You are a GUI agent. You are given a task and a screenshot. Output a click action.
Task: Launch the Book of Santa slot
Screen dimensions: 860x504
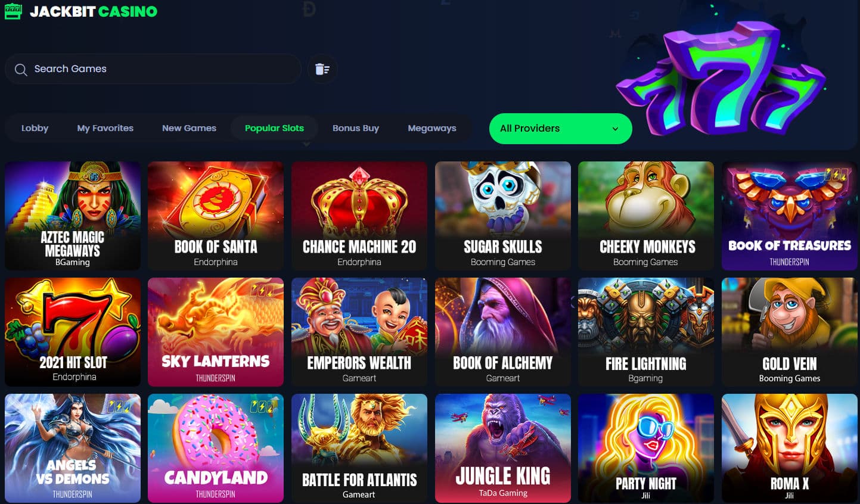pos(216,216)
